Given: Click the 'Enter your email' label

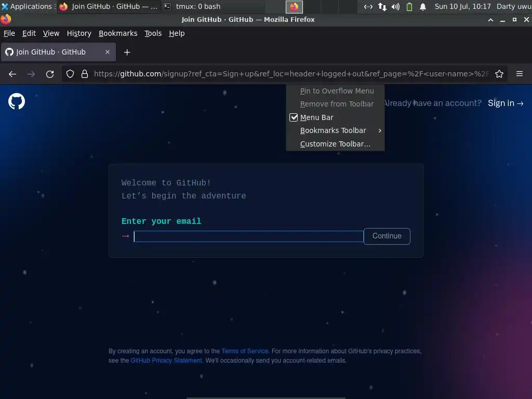Looking at the screenshot, I should (x=161, y=221).
